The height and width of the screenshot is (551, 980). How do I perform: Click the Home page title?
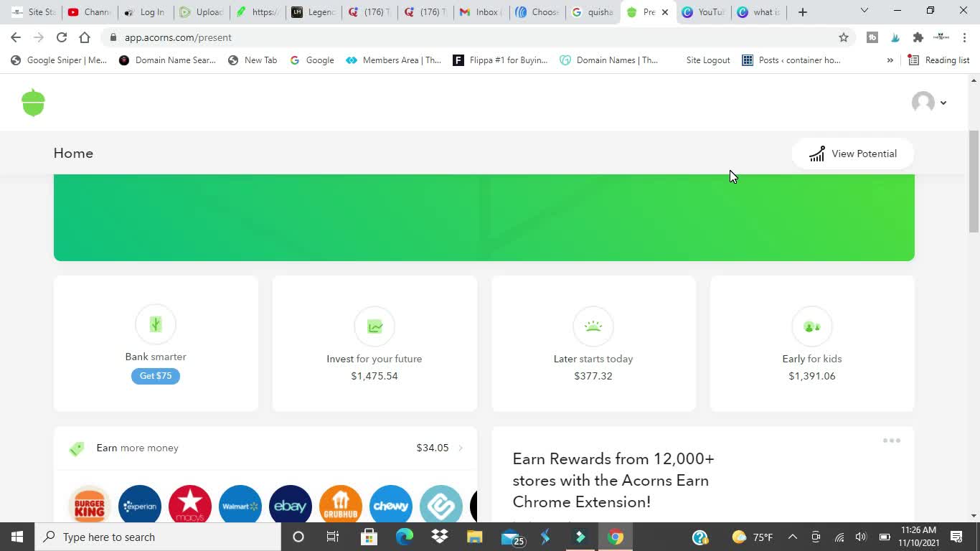pos(73,153)
